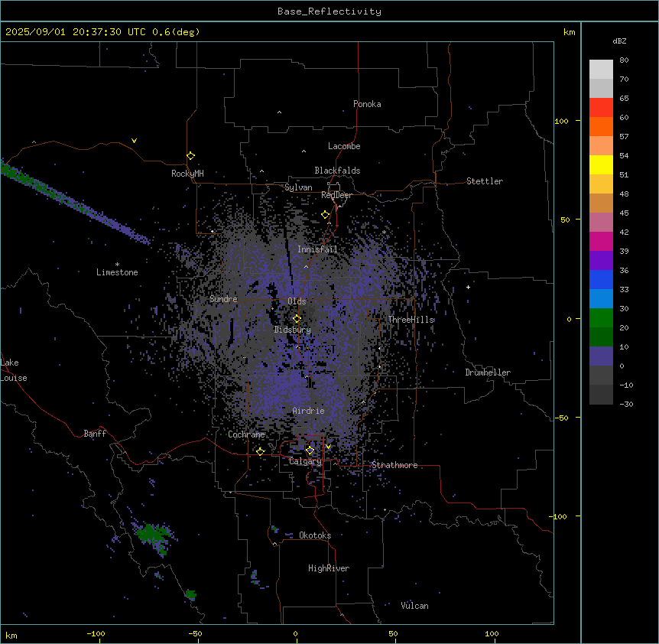659x644 pixels.
Task: Click the asterisk marker above Limestone
Action: [117, 265]
